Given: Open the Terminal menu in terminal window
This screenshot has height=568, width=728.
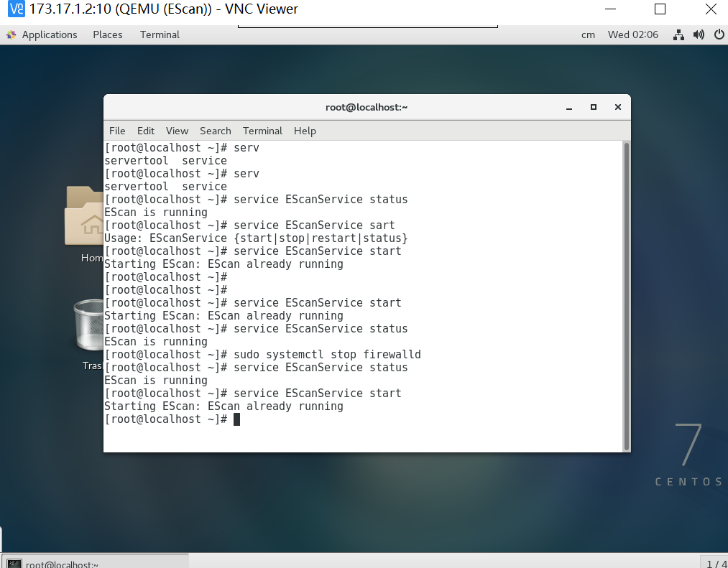Looking at the screenshot, I should 262,131.
